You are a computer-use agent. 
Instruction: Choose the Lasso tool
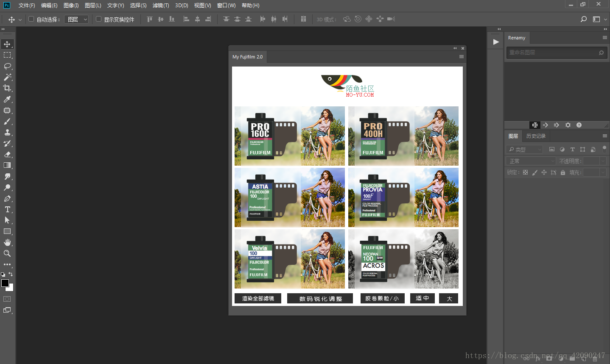point(7,66)
